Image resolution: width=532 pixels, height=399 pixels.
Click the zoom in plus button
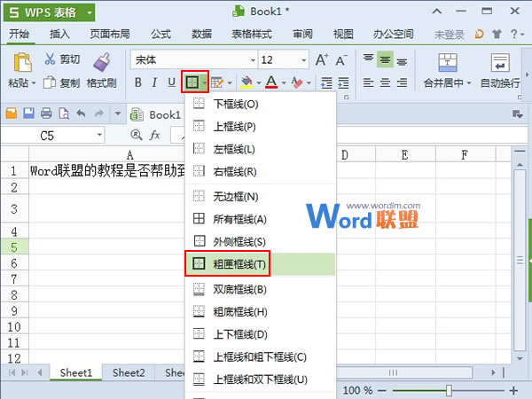[x=513, y=390]
